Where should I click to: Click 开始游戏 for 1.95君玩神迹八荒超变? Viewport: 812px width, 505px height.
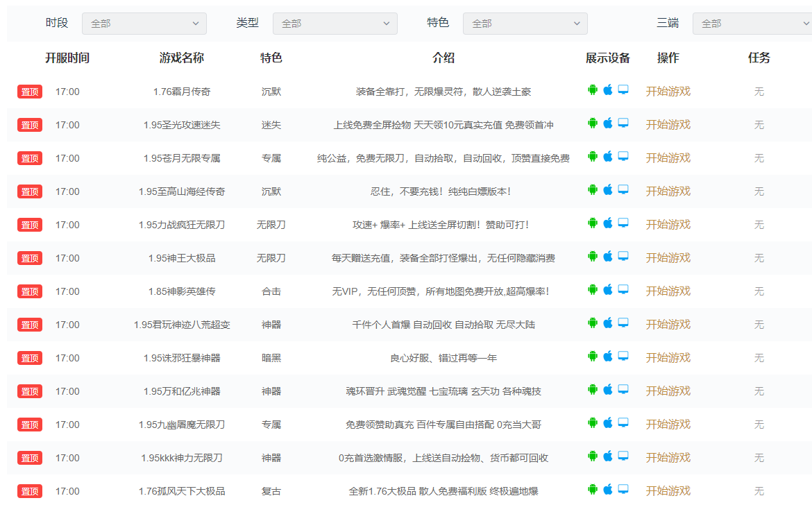668,325
